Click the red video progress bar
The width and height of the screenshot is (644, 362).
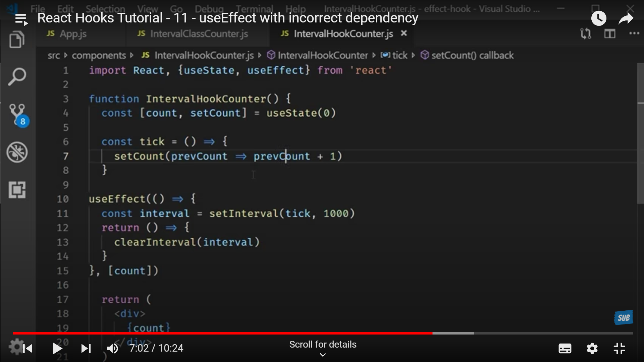(x=221, y=333)
